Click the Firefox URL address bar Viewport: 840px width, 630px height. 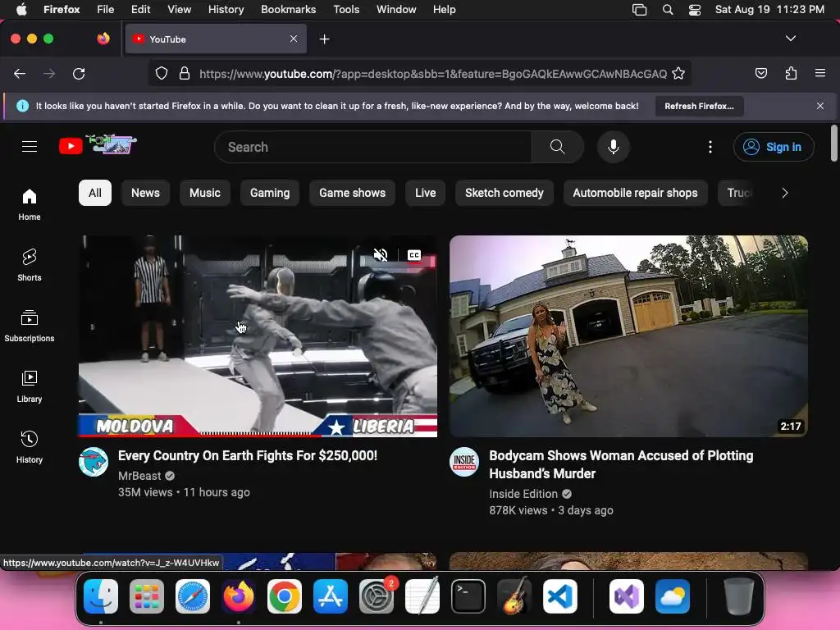click(433, 73)
